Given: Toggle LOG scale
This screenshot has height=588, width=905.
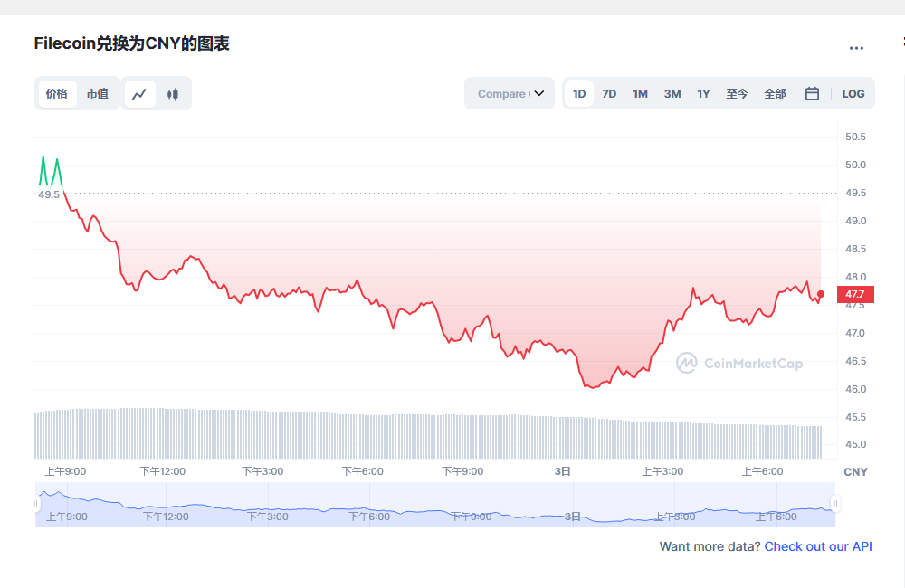Looking at the screenshot, I should pyautogui.click(x=853, y=93).
